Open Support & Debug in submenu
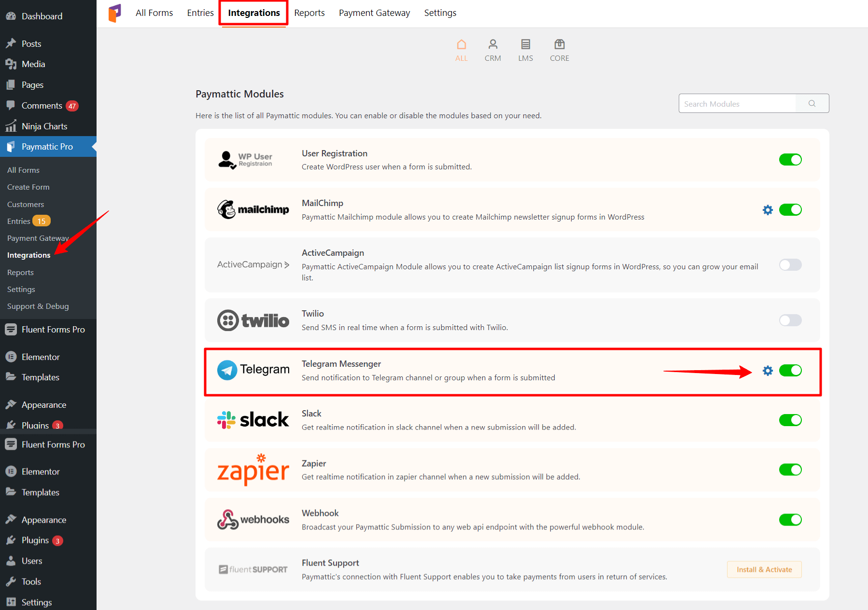868x610 pixels. tap(38, 306)
